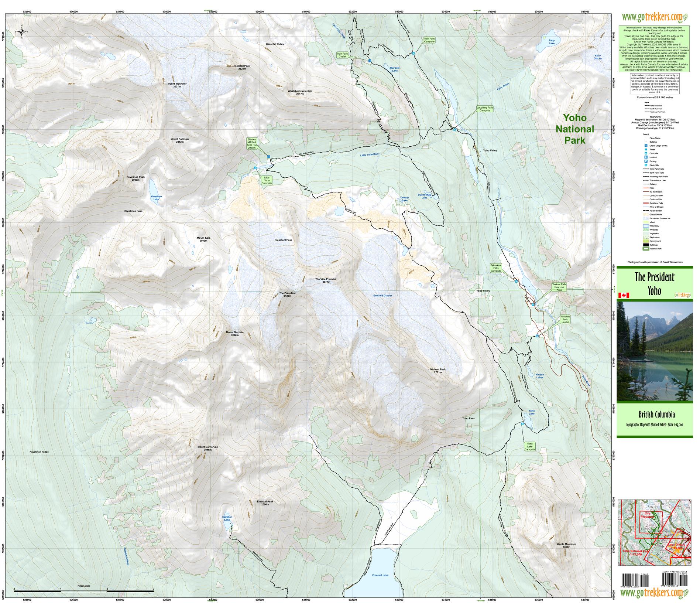Screen dimensions: 700x603
Task: Click the Whiskey Jack Hostel lodge icon
Action: 537,336
